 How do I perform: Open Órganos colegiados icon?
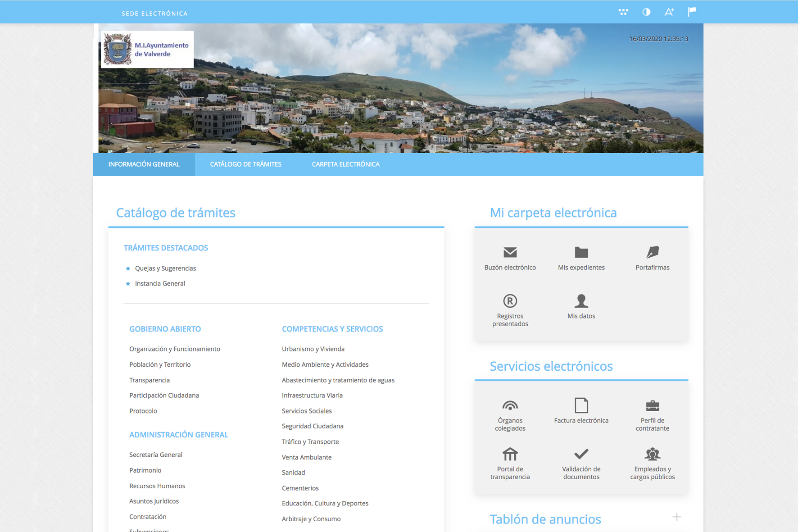(510, 405)
